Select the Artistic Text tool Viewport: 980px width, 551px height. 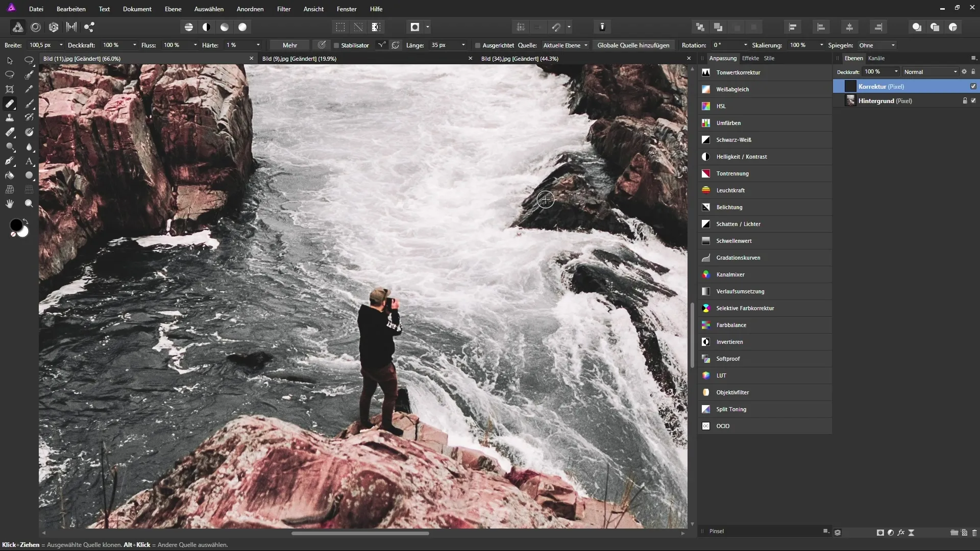pyautogui.click(x=29, y=161)
